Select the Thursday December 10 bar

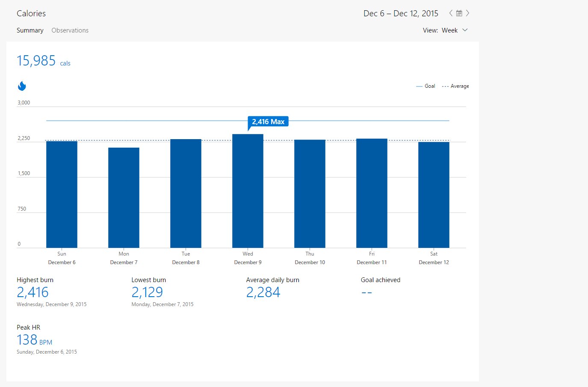[x=310, y=194]
